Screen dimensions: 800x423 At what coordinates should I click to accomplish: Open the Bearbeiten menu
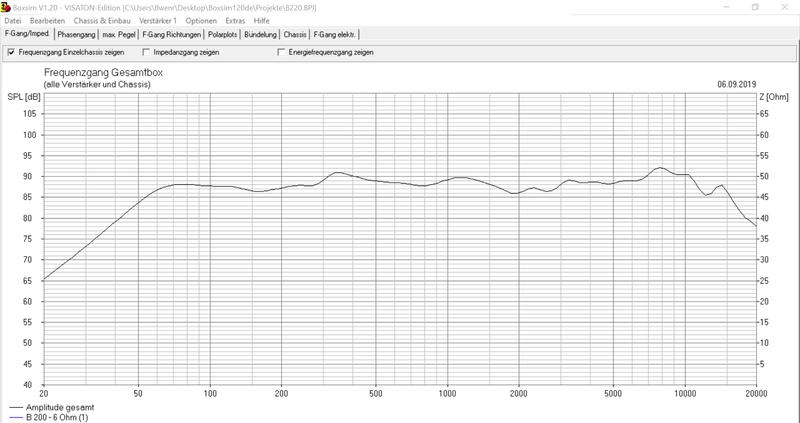tap(47, 21)
